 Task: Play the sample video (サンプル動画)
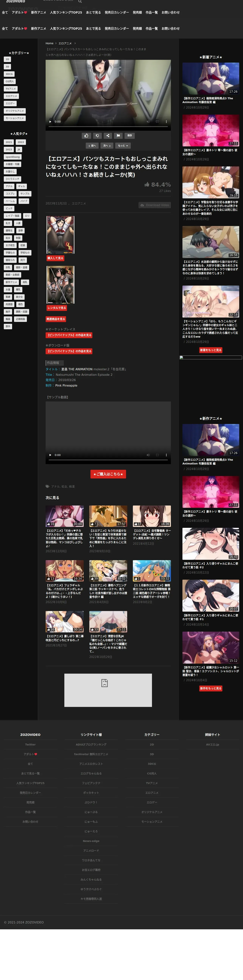click(50, 455)
